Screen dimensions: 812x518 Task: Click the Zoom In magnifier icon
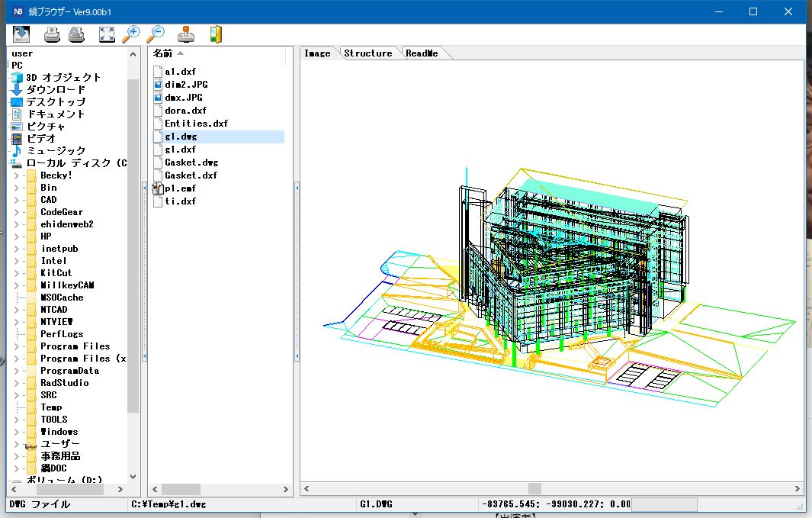point(131,34)
